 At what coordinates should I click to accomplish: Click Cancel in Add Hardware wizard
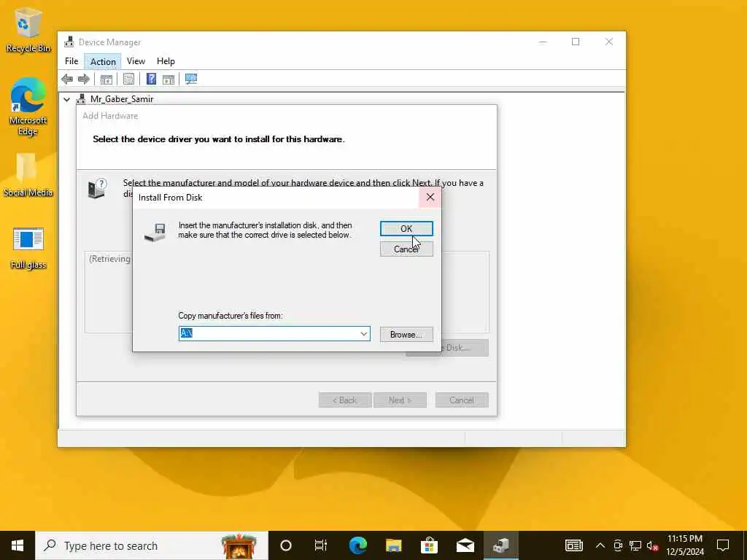point(462,400)
